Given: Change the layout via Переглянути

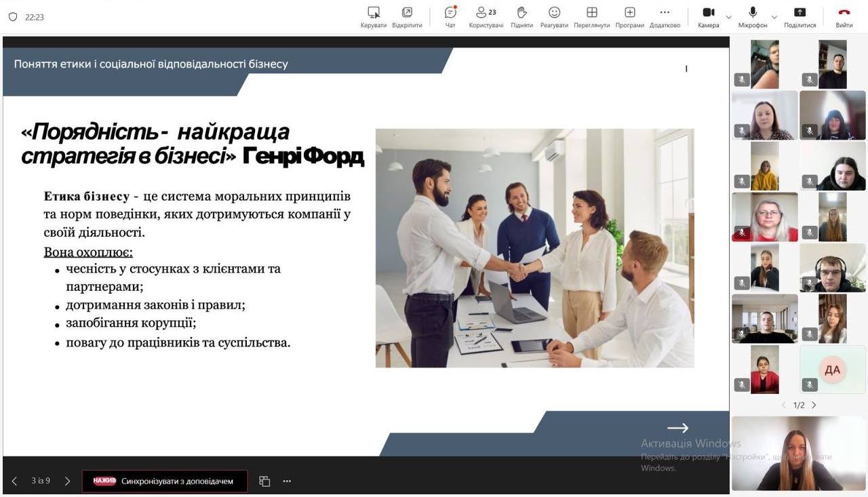Looking at the screenshot, I should 591,16.
